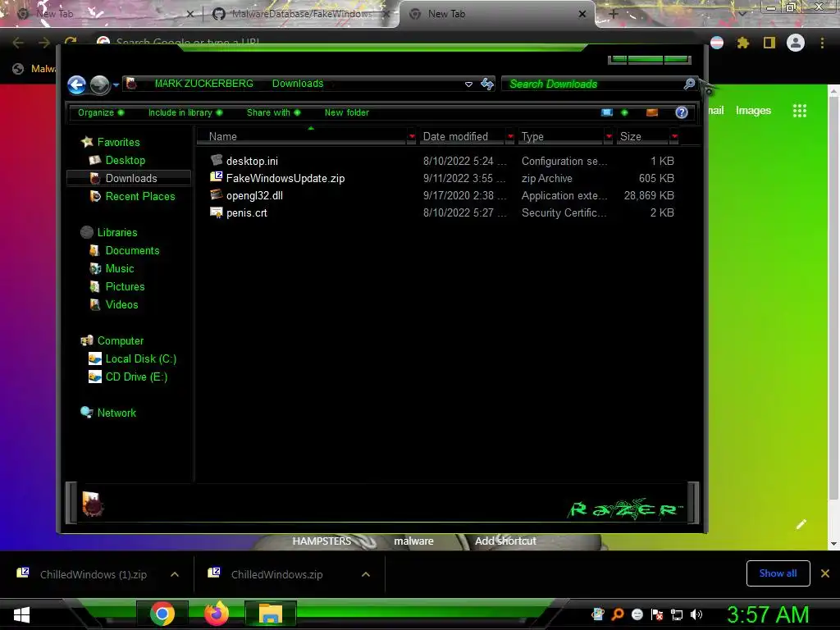840x630 pixels.
Task: Sort by the Type column header
Action: coord(560,137)
